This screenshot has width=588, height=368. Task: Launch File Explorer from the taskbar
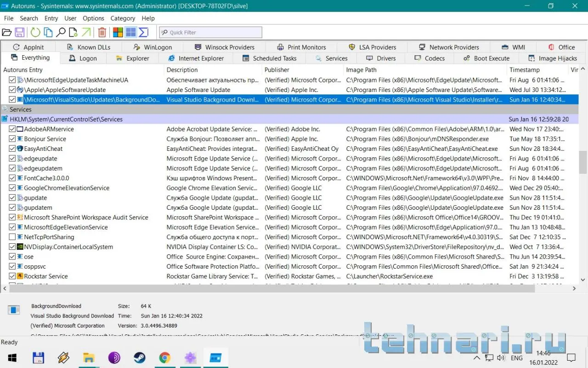(89, 358)
